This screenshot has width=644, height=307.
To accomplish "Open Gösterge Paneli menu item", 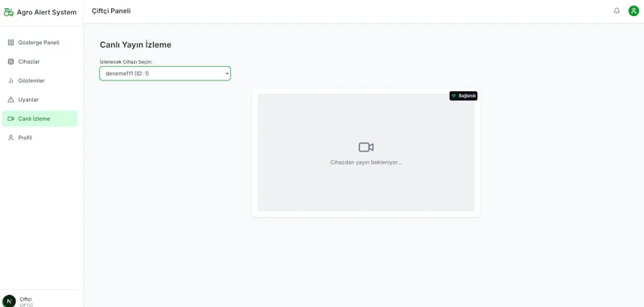I will click(x=39, y=43).
